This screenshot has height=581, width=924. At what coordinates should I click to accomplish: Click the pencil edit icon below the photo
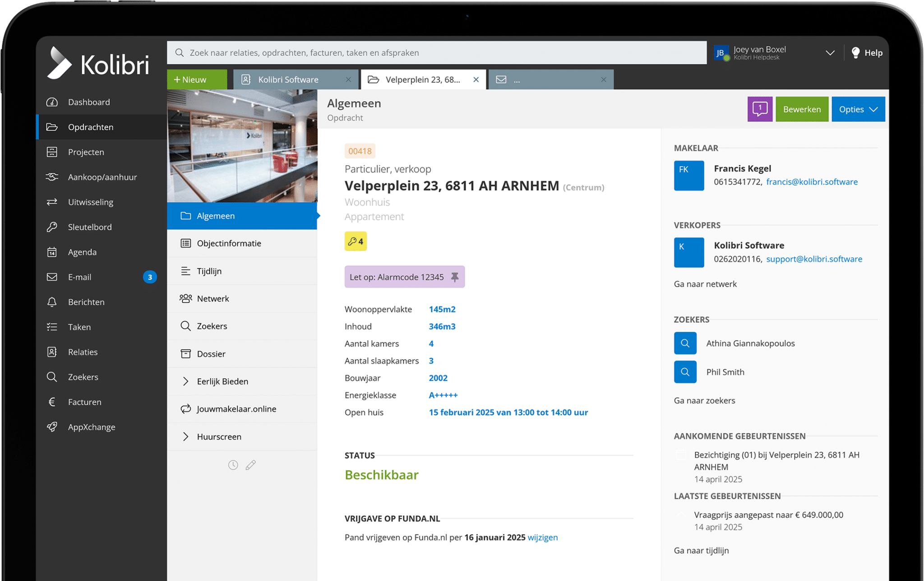(x=251, y=465)
